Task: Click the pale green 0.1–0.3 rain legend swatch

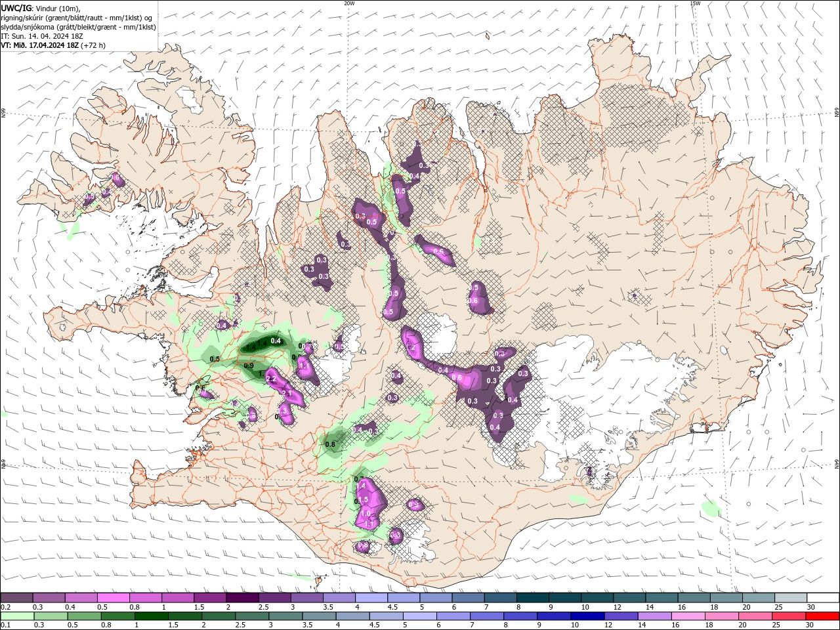Action: [x=16, y=616]
